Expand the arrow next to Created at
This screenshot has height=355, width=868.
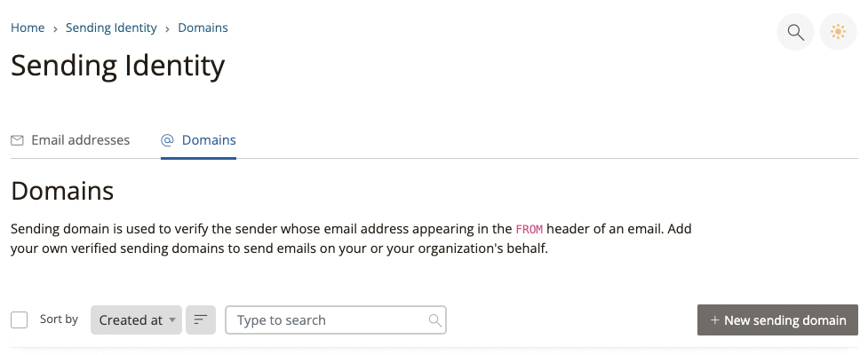[x=172, y=320]
